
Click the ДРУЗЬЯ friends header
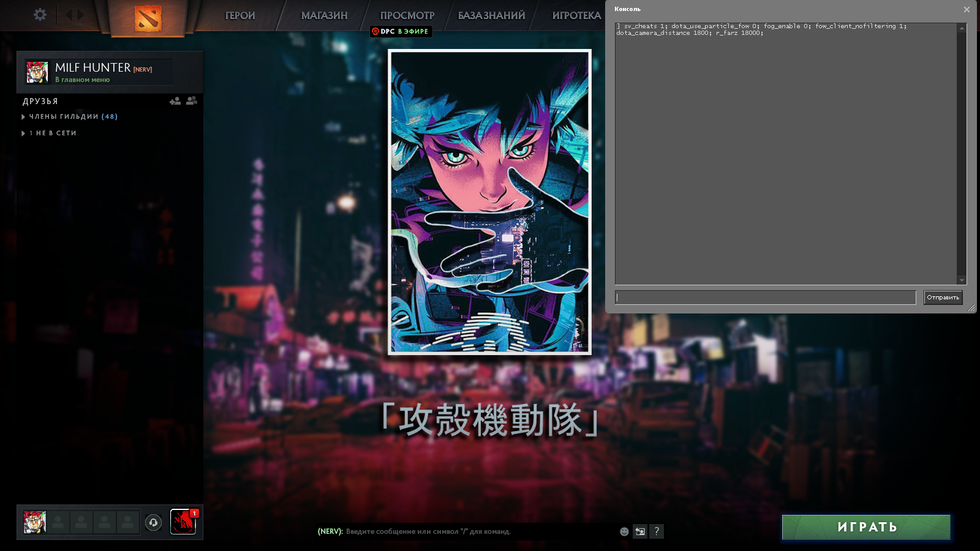(40, 101)
